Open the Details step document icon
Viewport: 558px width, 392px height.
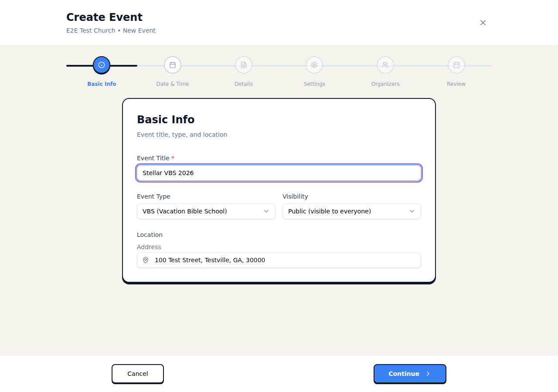244,65
